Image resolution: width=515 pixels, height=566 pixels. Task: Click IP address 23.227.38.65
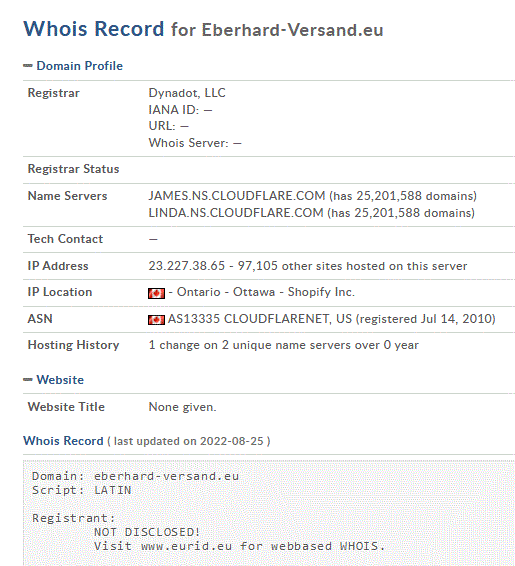(x=187, y=266)
